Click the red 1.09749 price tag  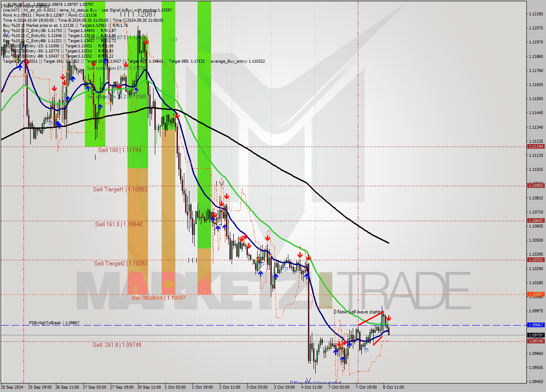(536, 341)
